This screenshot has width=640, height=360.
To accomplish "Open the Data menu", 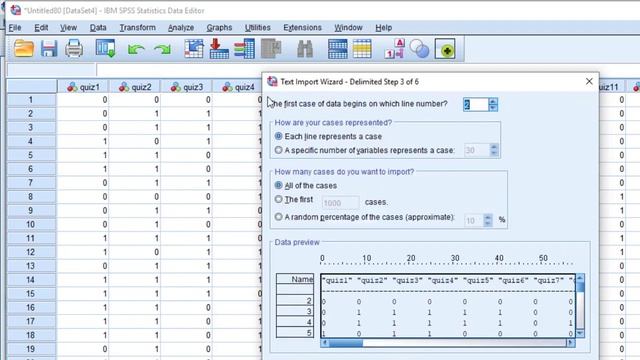I will click(98, 27).
